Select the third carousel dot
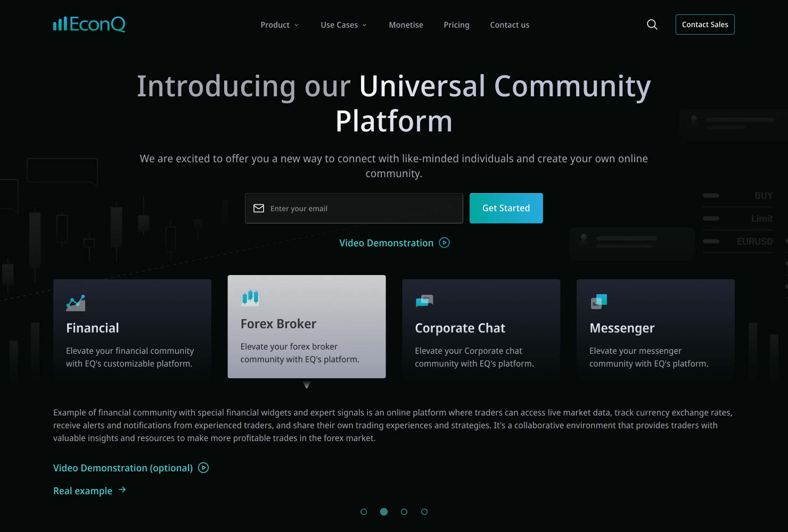The height and width of the screenshot is (532, 788). point(404,512)
